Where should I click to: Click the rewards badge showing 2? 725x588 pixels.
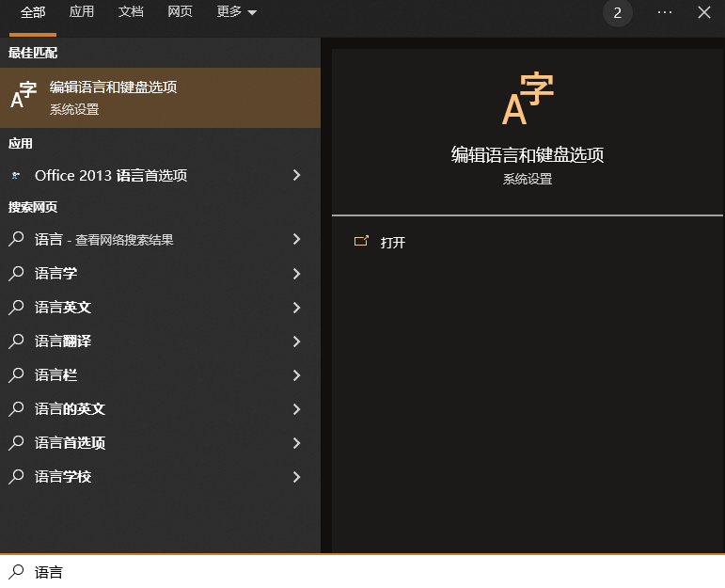pos(618,13)
